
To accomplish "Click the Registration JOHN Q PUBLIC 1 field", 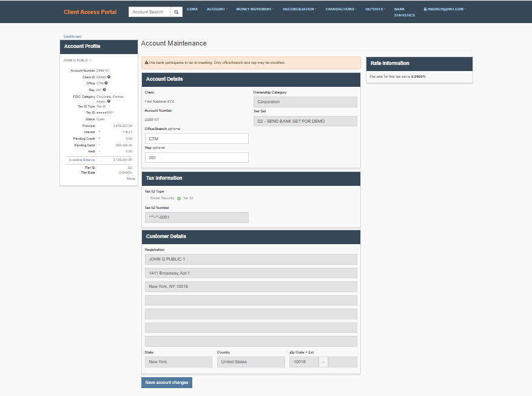I will click(x=251, y=259).
